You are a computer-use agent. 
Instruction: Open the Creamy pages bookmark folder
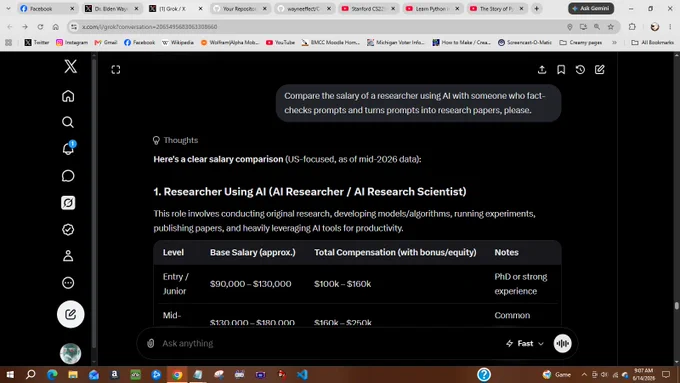(581, 42)
